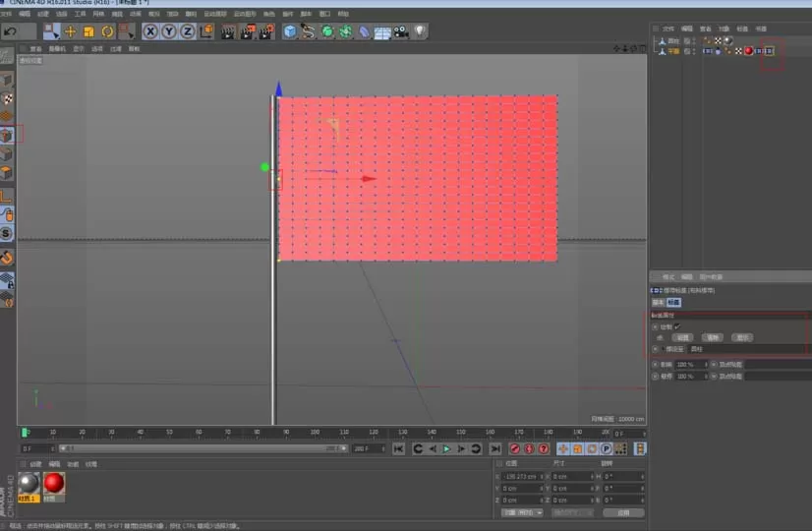Switch to the Tag tab in attributes
Image resolution: width=812 pixels, height=531 pixels.
point(673,303)
